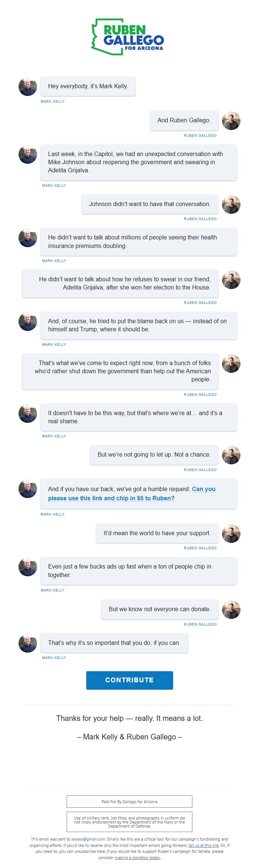Click the "Thanks for your help" closing line
Screen dimensions: 259x868
click(x=129, y=718)
